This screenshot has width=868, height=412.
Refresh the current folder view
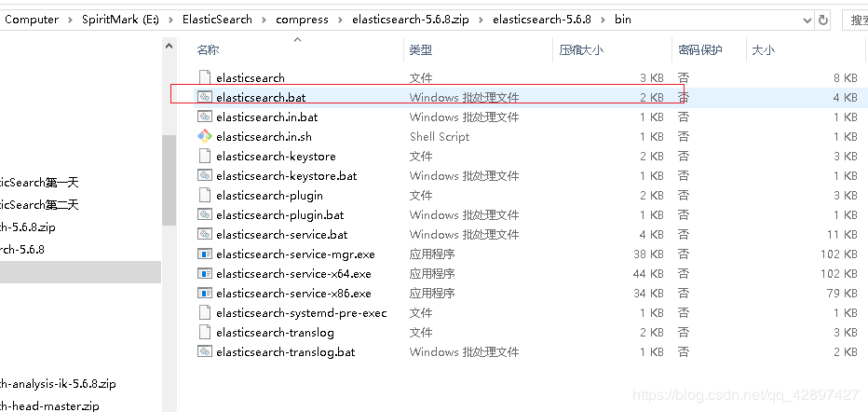[823, 20]
